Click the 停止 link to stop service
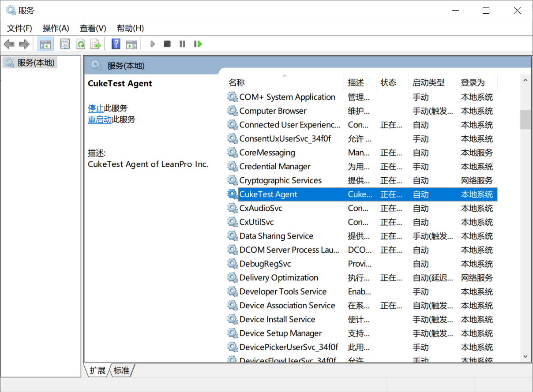The image size is (533, 392). [x=96, y=108]
